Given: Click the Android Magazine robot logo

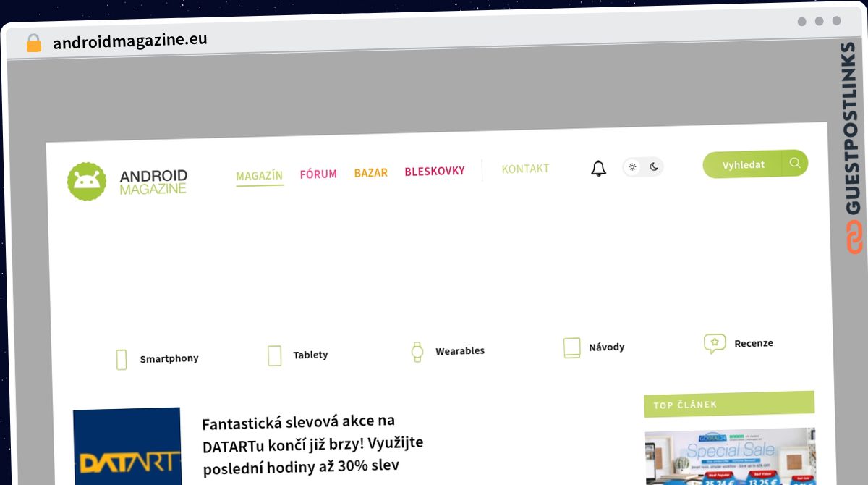Looking at the screenshot, I should 87,181.
